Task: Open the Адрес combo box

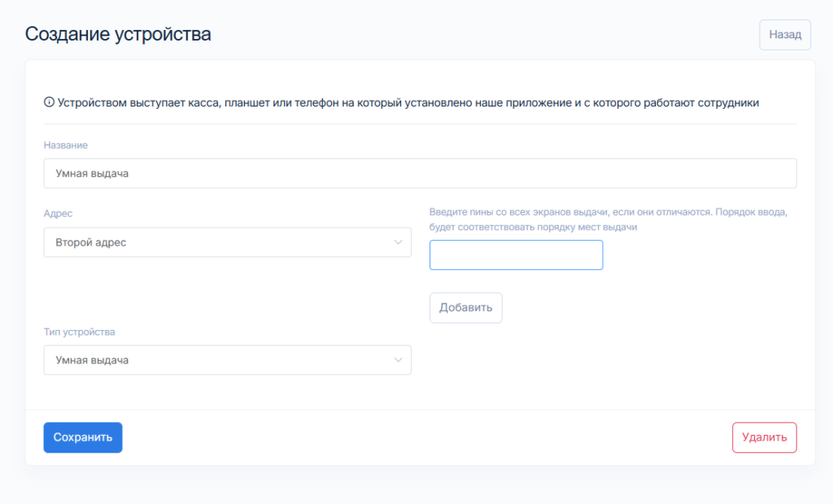Action: coord(227,242)
